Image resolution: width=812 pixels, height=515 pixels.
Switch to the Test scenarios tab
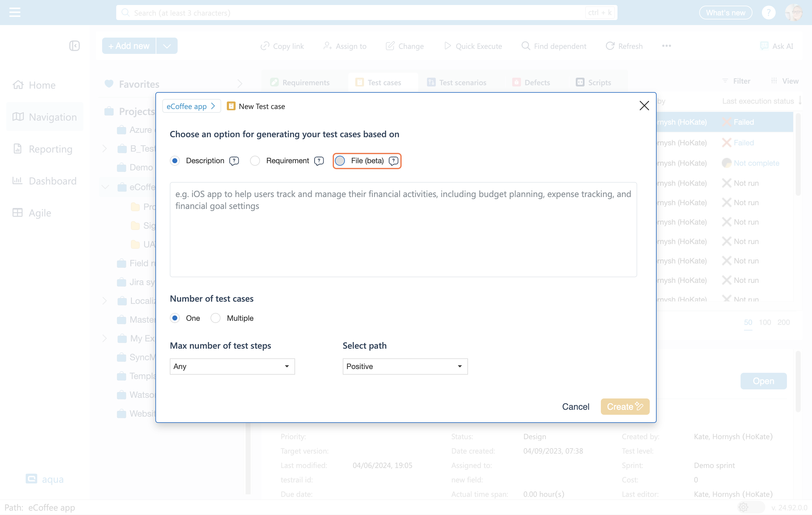tap(457, 83)
